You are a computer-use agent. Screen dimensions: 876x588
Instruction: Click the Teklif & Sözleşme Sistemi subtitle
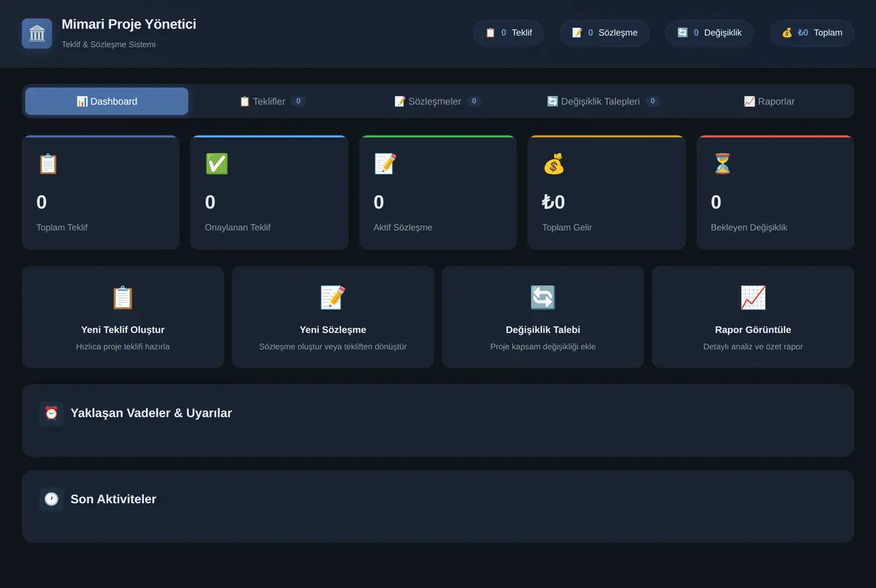coord(109,45)
